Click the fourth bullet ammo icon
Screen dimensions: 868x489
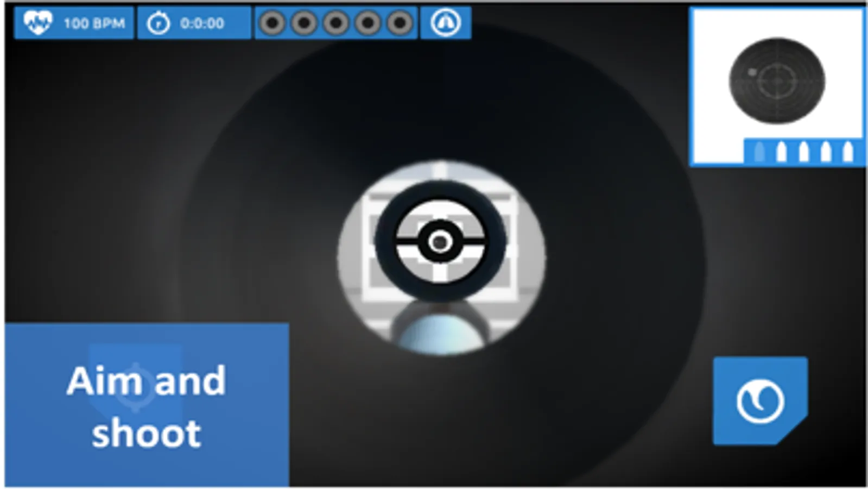point(826,152)
